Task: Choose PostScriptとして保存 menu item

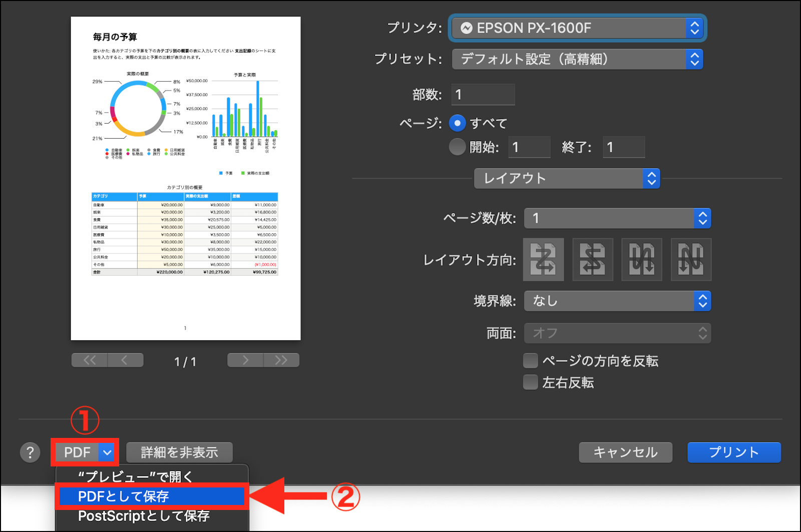Action: (144, 516)
